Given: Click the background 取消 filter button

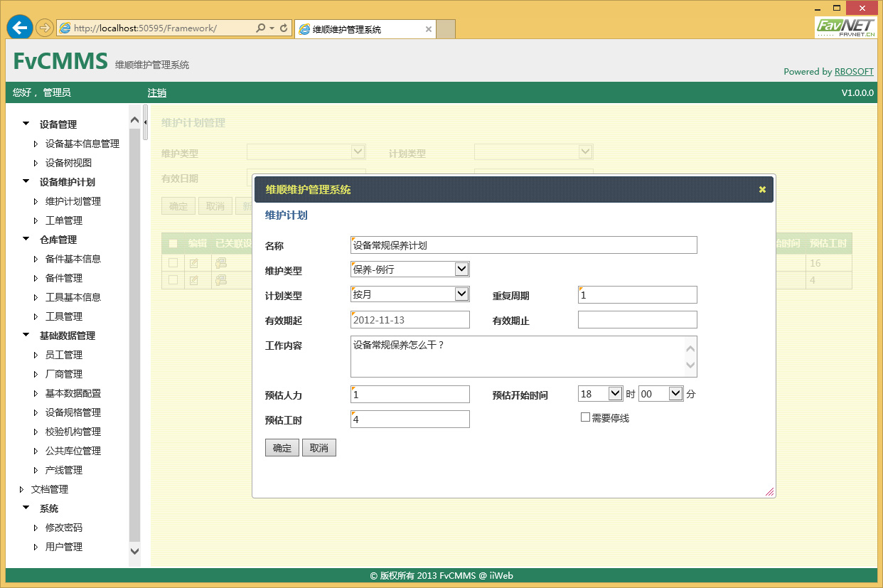Looking at the screenshot, I should coord(215,206).
